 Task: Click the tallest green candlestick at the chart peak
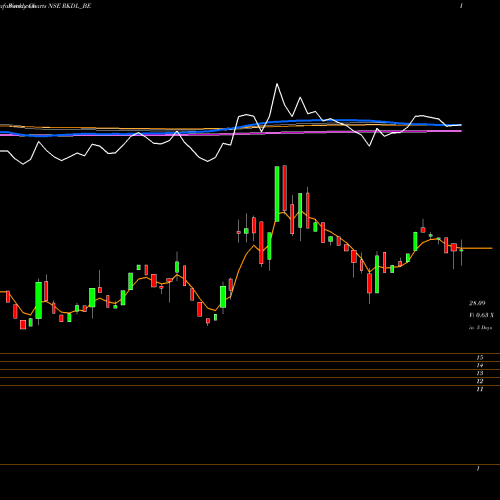tap(277, 194)
